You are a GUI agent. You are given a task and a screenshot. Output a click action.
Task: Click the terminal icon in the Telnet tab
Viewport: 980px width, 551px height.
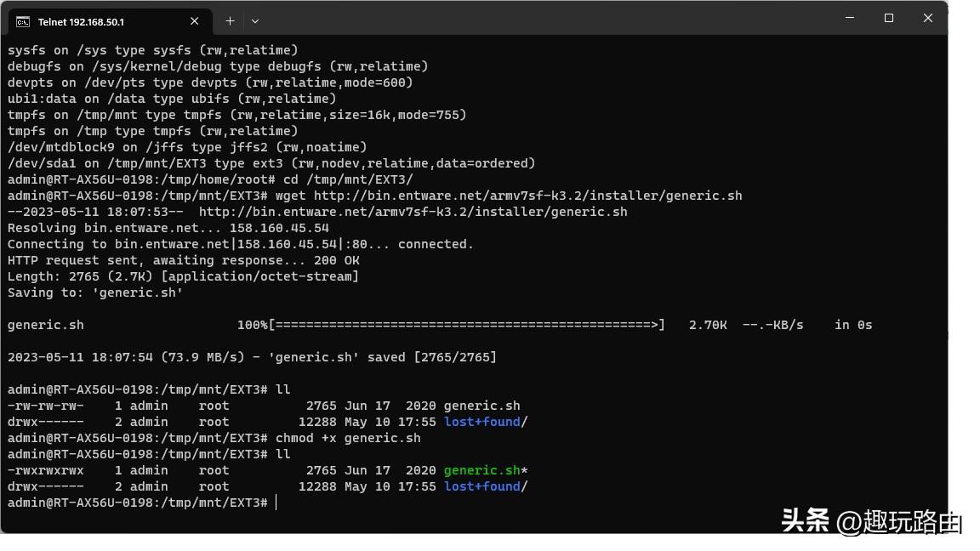(23, 21)
